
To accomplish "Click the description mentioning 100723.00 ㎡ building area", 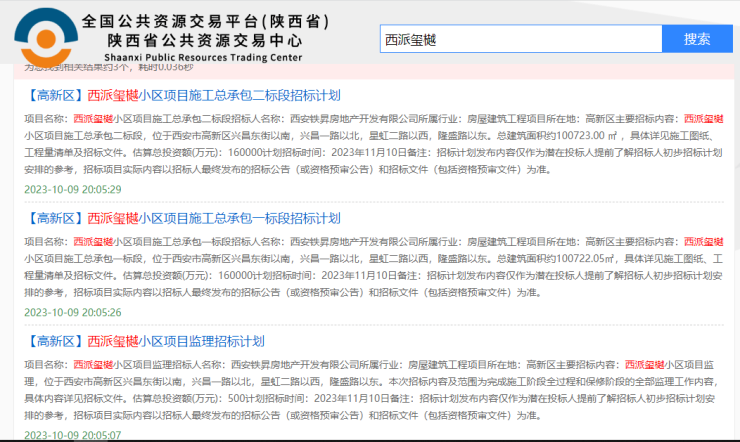I will 370,144.
